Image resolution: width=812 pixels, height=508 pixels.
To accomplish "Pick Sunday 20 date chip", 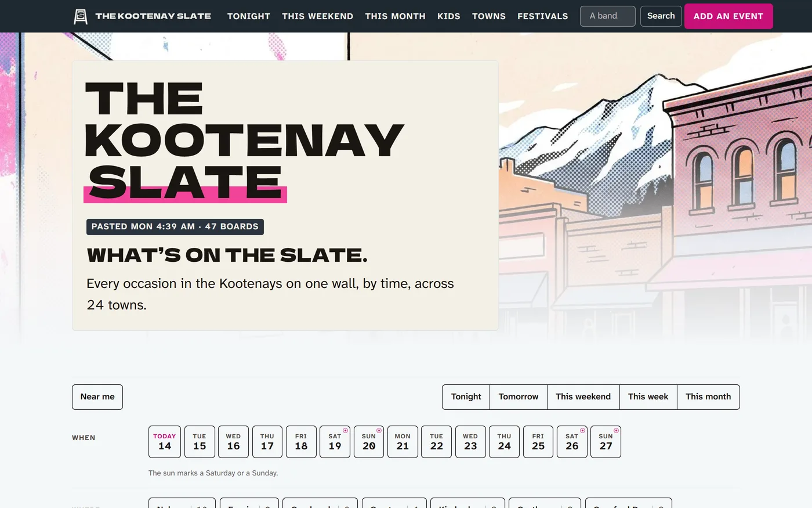I will click(369, 442).
